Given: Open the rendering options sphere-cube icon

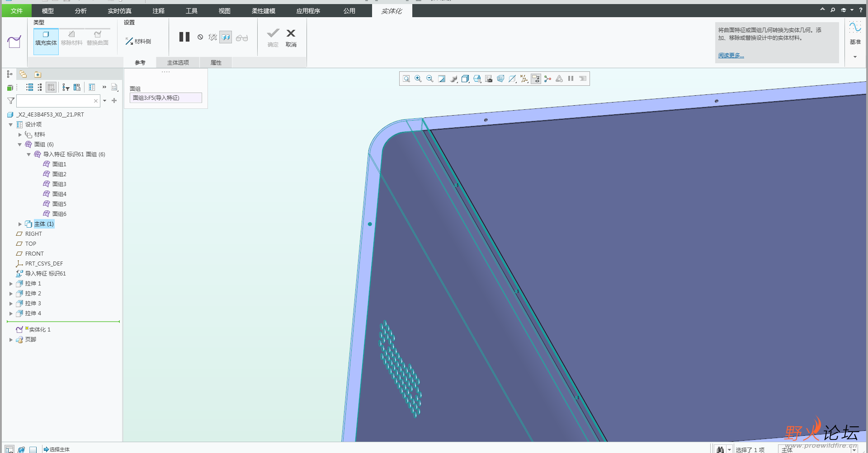Looking at the screenshot, I should tap(453, 79).
